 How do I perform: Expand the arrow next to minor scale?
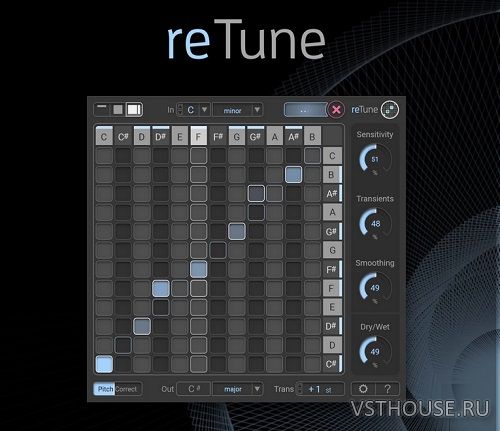[x=257, y=110]
